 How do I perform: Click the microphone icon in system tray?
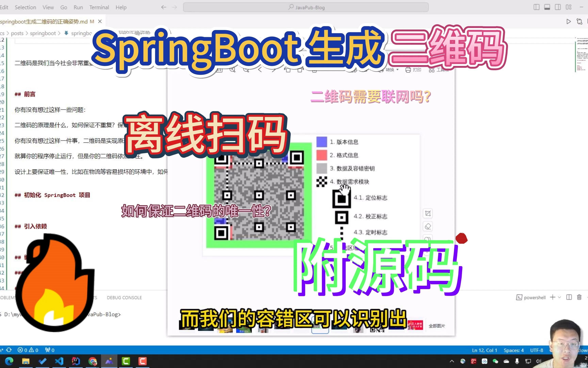click(x=517, y=361)
